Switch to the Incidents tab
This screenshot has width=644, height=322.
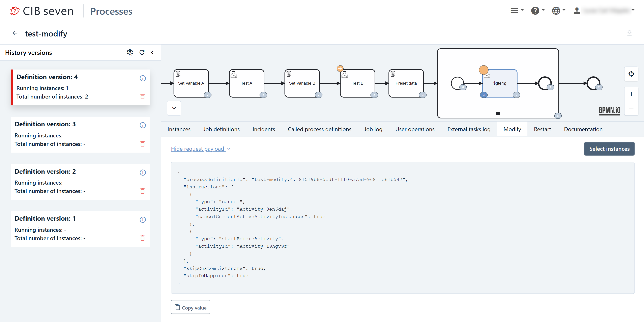click(x=263, y=129)
